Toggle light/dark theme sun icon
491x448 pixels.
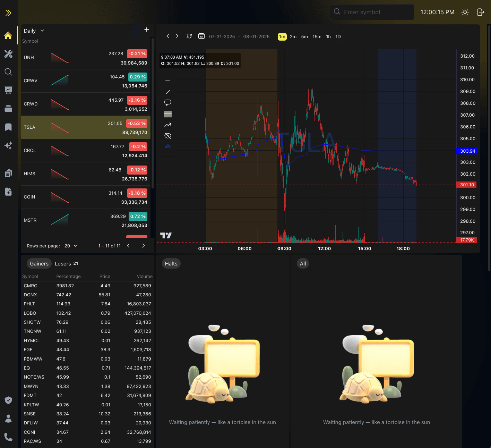pos(465,12)
